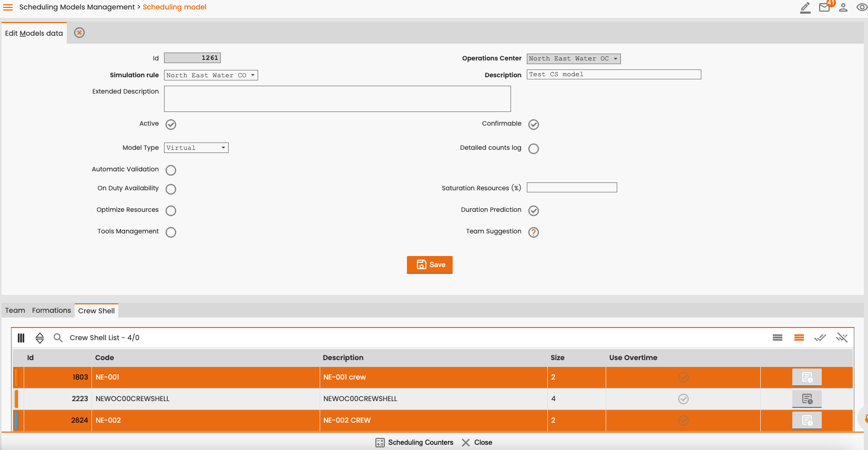Viewport: 868px width, 450px height.
Task: Click the Team Suggestion question mark icon
Action: click(x=534, y=232)
